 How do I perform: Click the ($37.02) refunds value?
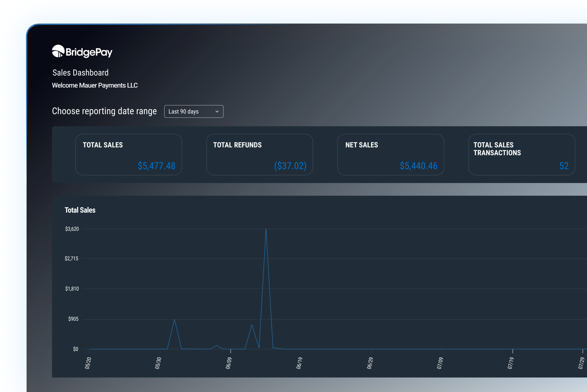[x=290, y=166]
